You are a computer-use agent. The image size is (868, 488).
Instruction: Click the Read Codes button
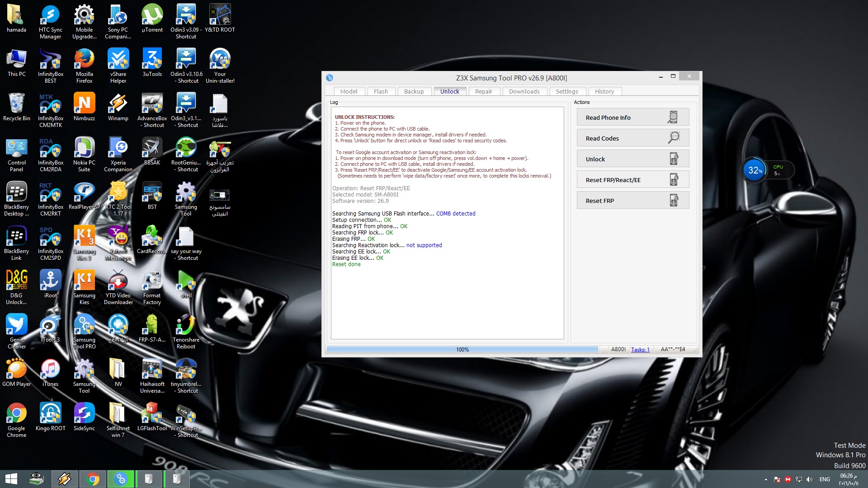point(632,138)
